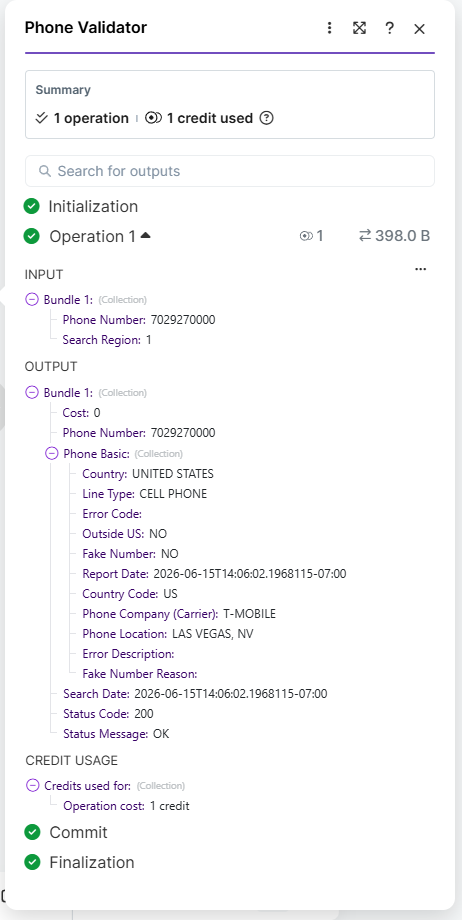Click the Summary heading

(x=63, y=90)
